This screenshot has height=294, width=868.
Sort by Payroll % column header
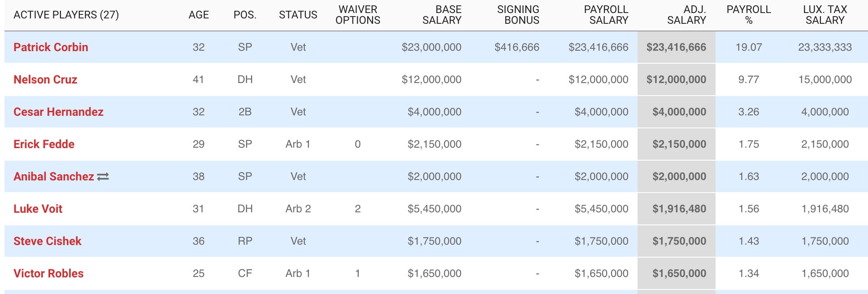[x=748, y=15]
